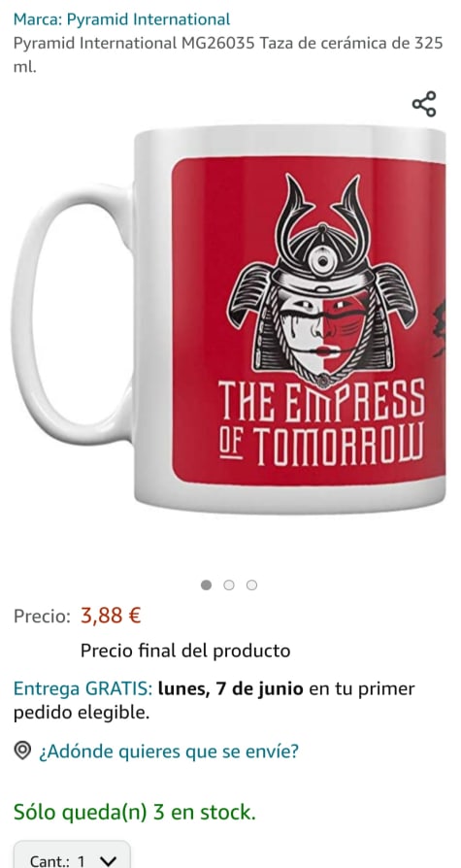461x868 pixels.
Task: Open the Marca: Pyramid International brand link
Action: click(x=121, y=20)
